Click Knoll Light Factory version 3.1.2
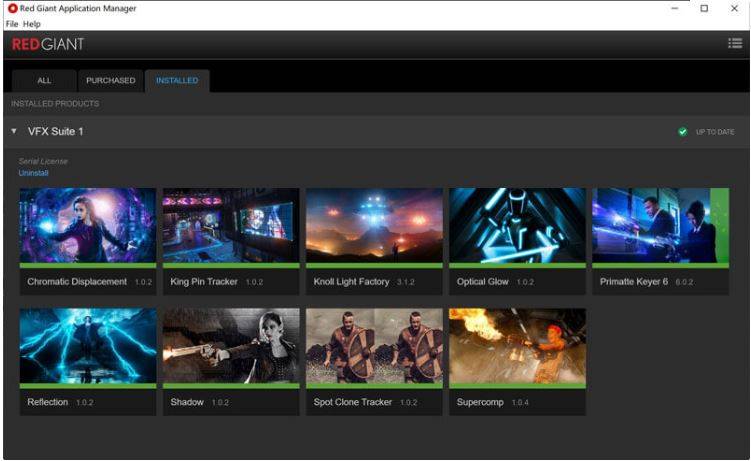751x461 pixels. pos(406,282)
